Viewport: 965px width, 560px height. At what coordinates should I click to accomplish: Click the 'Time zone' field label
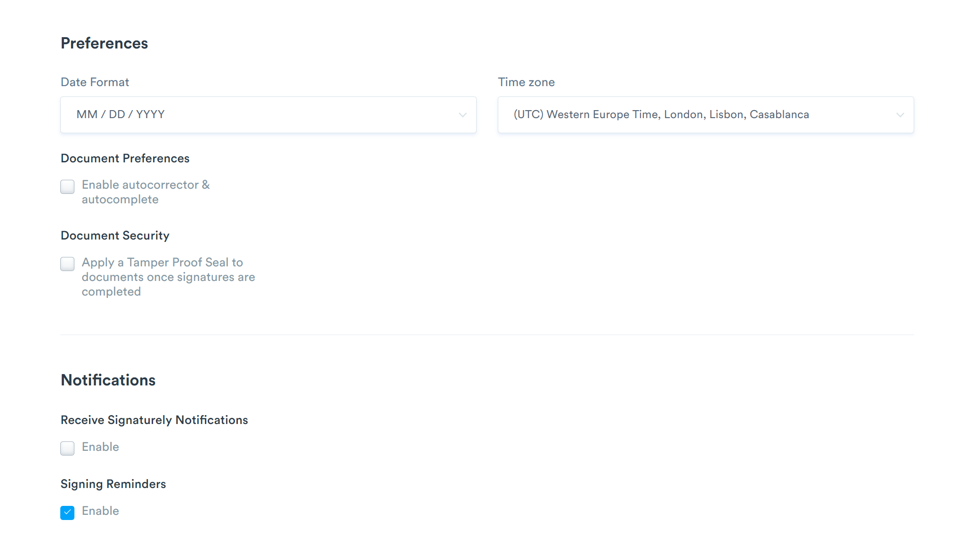click(x=526, y=82)
